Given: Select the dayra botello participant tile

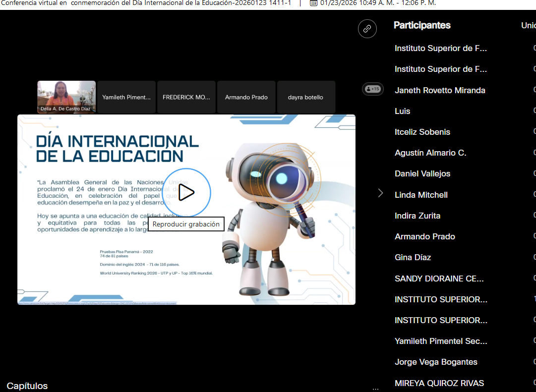Looking at the screenshot, I should 306,97.
